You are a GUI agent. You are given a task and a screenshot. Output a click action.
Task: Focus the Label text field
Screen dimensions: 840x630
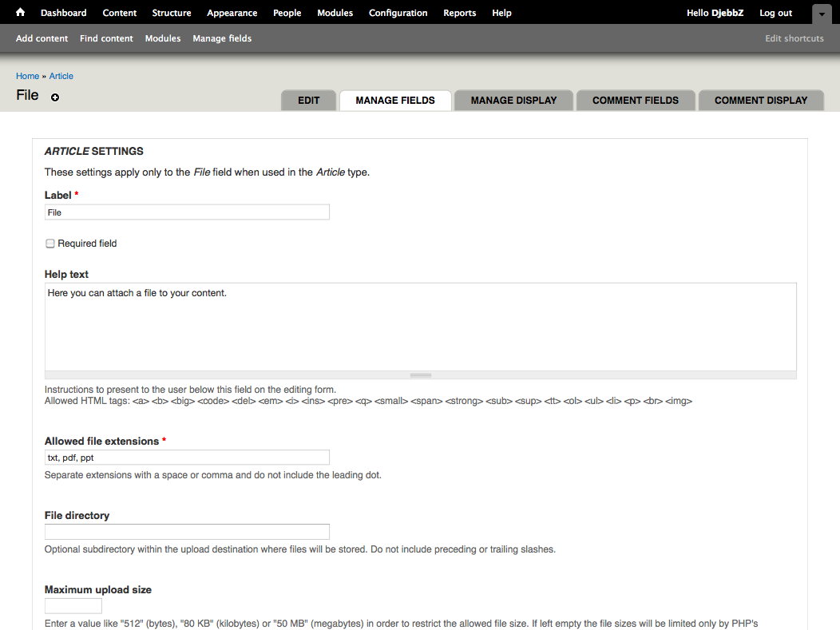(x=187, y=212)
